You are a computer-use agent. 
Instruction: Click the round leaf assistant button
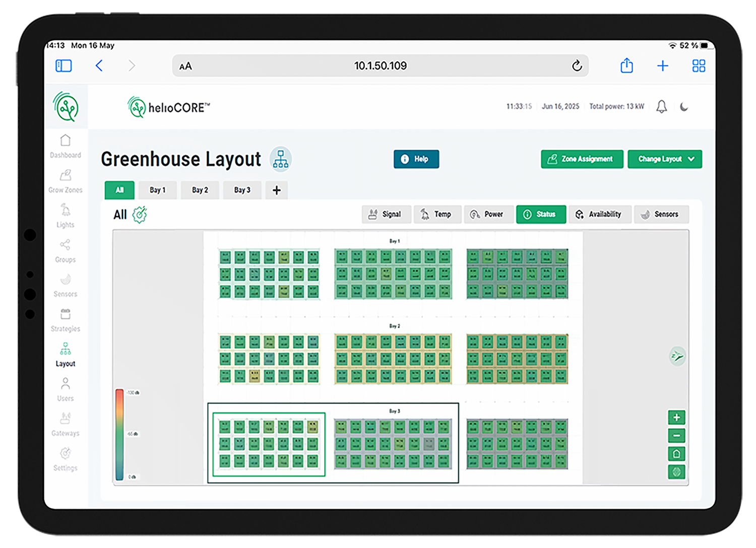point(677,356)
